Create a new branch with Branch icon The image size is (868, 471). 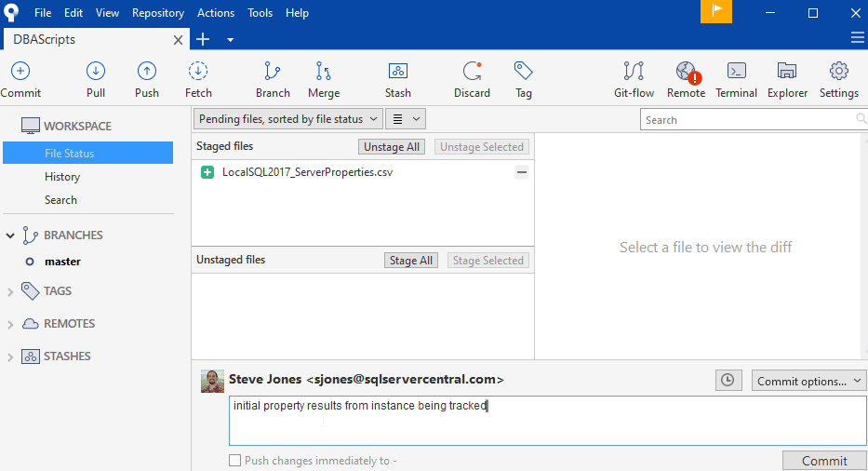(x=273, y=72)
